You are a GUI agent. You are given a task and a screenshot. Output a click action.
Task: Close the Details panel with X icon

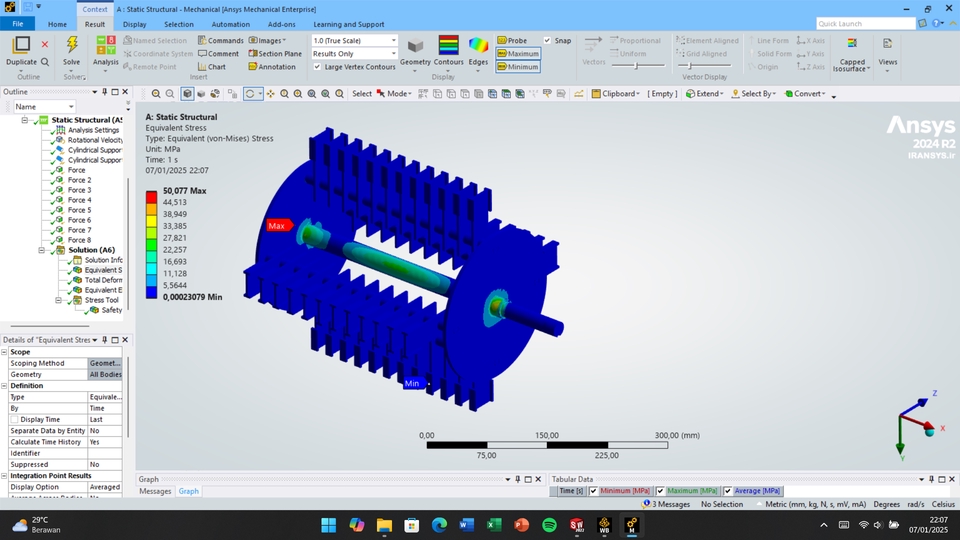pos(125,340)
